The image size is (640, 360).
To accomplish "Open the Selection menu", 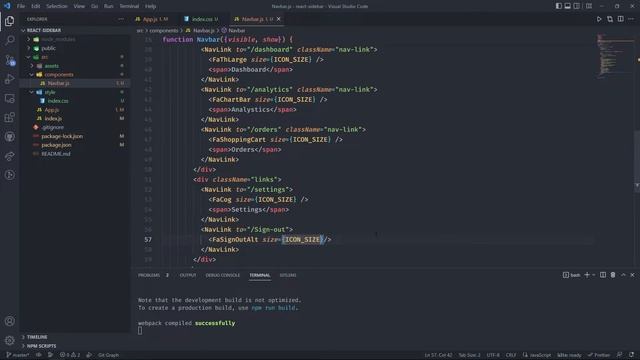I will coord(57,6).
